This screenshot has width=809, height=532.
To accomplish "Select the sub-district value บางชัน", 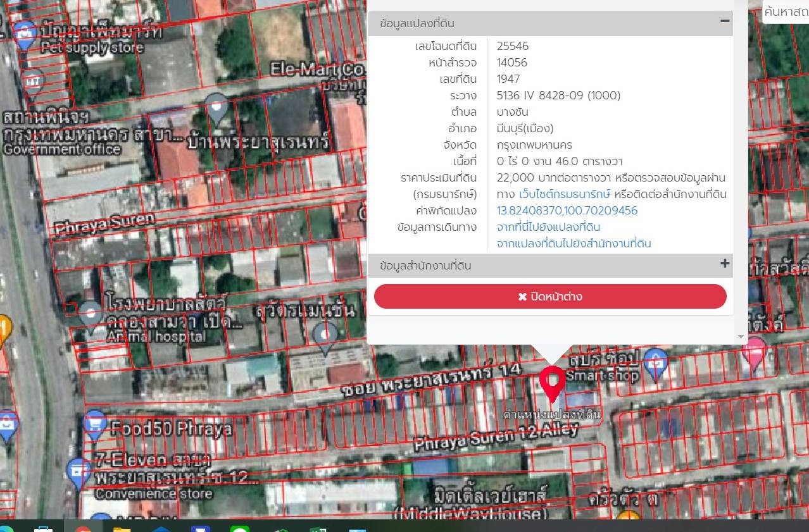I will (513, 112).
